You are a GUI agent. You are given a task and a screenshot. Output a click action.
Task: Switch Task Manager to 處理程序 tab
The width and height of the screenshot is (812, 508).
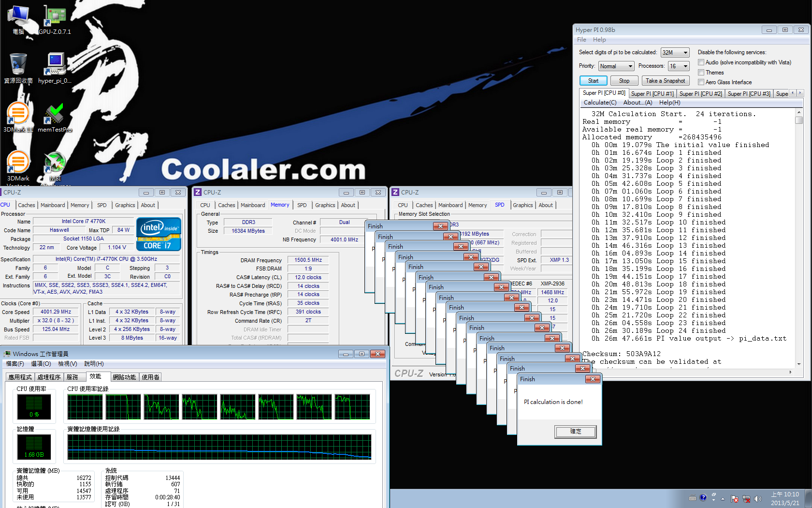(49, 377)
